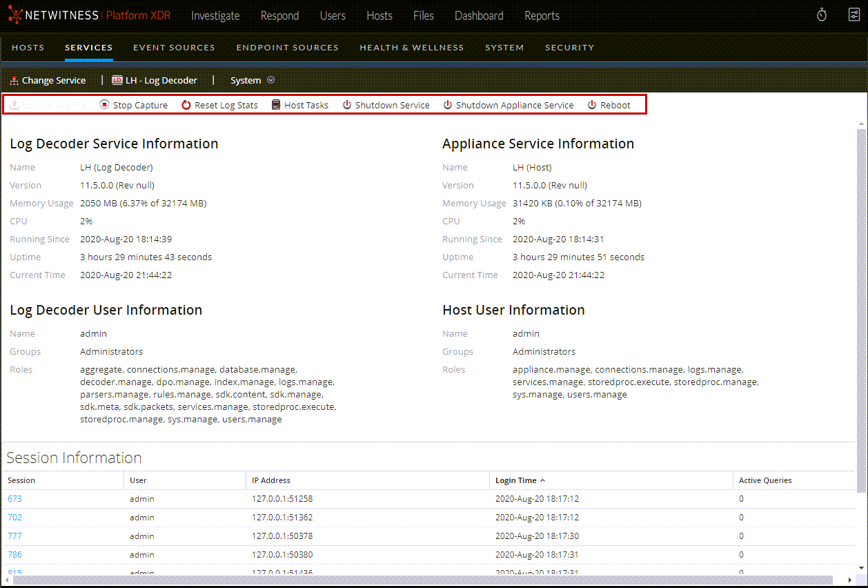Open Host Tasks from the toolbar
The height and width of the screenshot is (588, 868).
click(x=275, y=104)
